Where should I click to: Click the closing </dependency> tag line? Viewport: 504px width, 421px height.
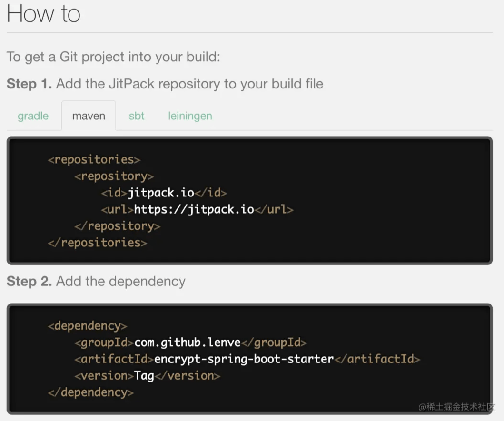(90, 393)
